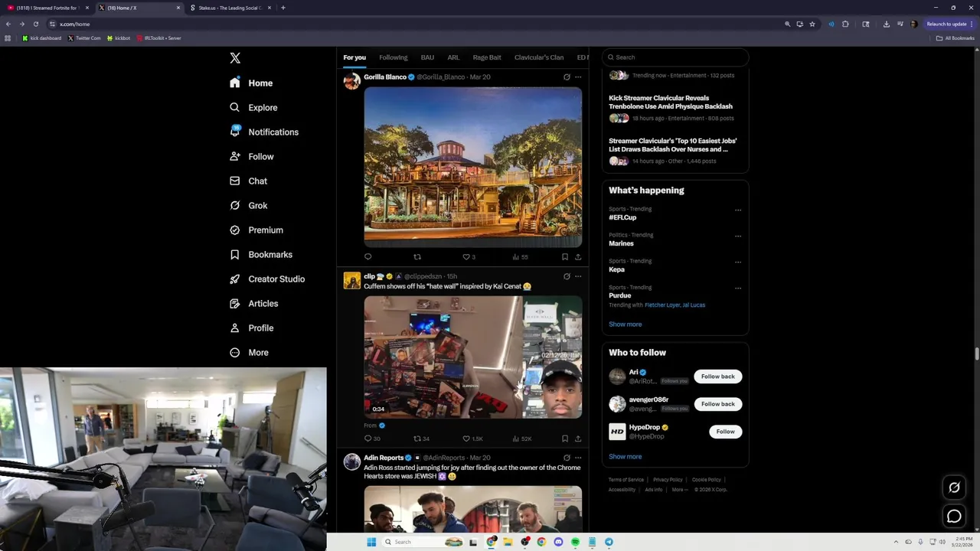
Task: Like Gorilla Blanco's post
Action: click(x=469, y=257)
